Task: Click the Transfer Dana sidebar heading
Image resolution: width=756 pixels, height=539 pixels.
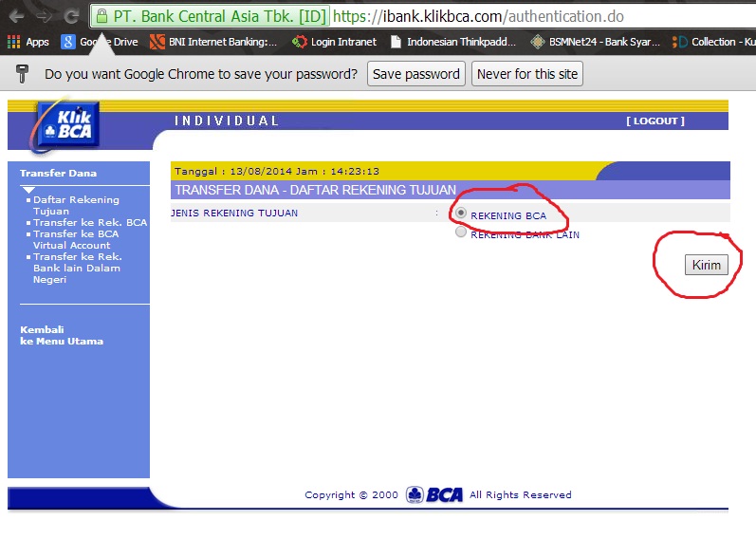Action: click(x=58, y=173)
